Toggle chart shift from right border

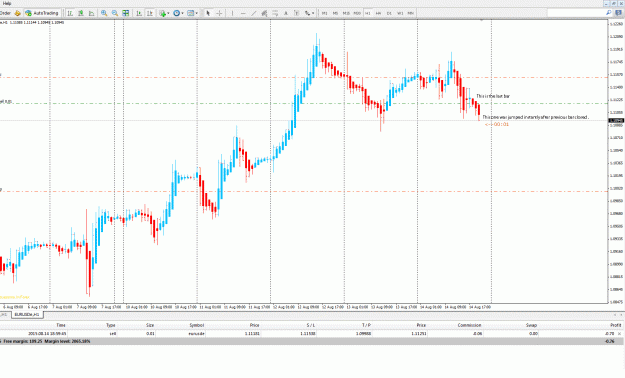point(150,13)
